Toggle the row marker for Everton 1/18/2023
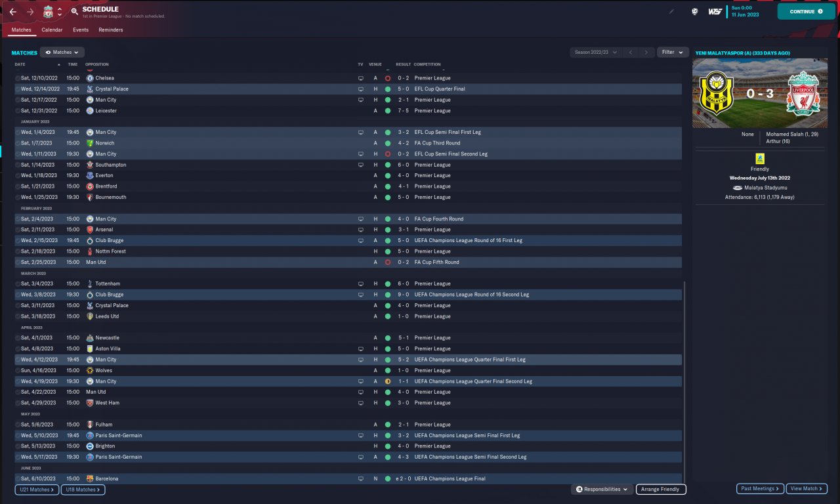840x504 pixels. (18, 175)
